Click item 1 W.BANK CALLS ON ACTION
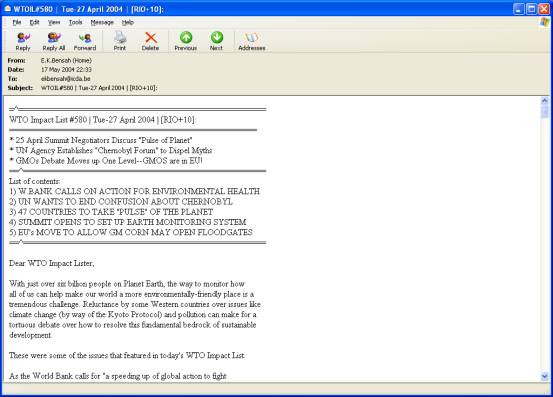553x397 pixels. pyautogui.click(x=134, y=191)
